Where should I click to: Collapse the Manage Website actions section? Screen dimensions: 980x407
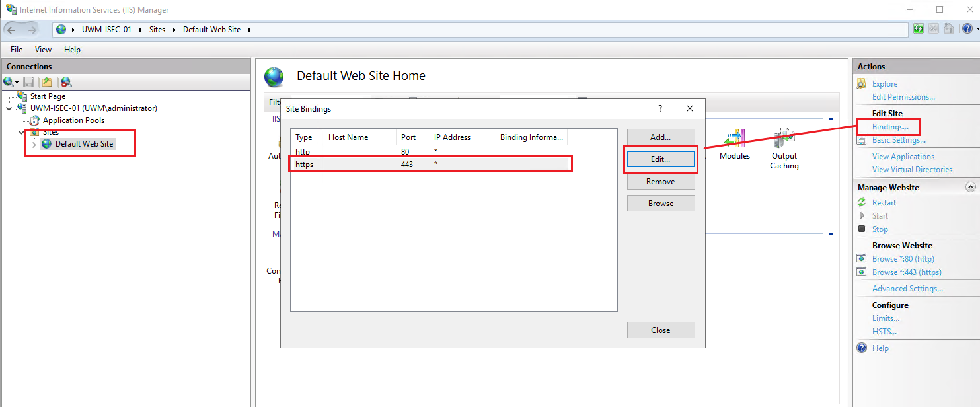tap(970, 187)
